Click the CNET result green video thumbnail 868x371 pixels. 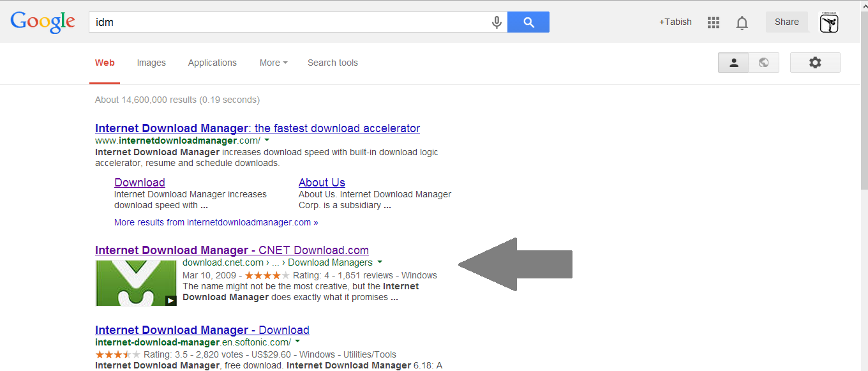click(x=136, y=283)
